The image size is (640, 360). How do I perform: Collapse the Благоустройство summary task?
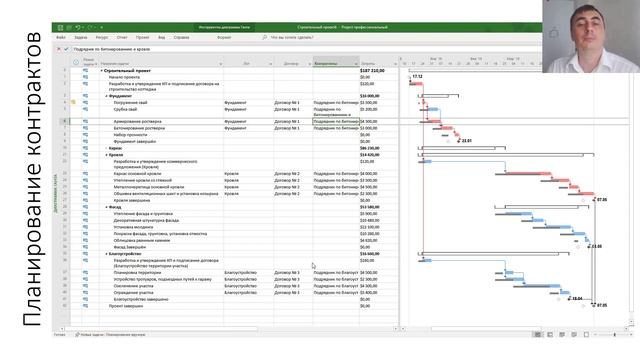(x=107, y=254)
